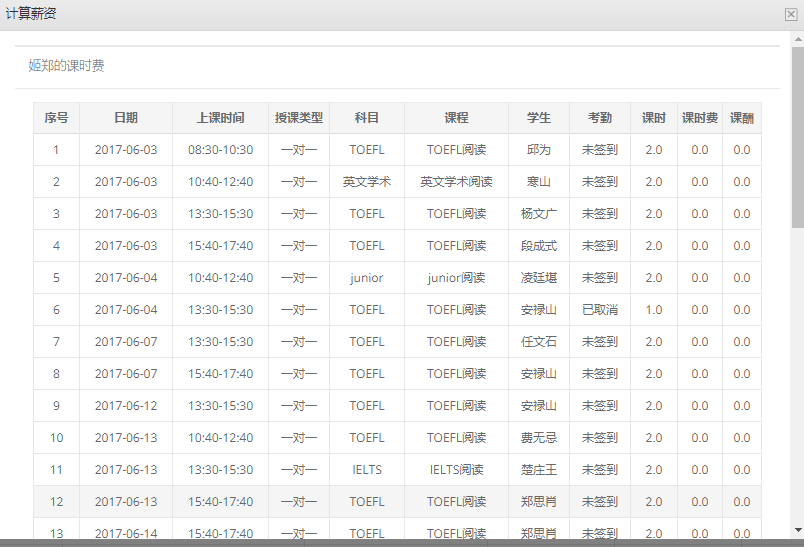Select student 寒山
The height and width of the screenshot is (547, 804).
click(x=539, y=181)
